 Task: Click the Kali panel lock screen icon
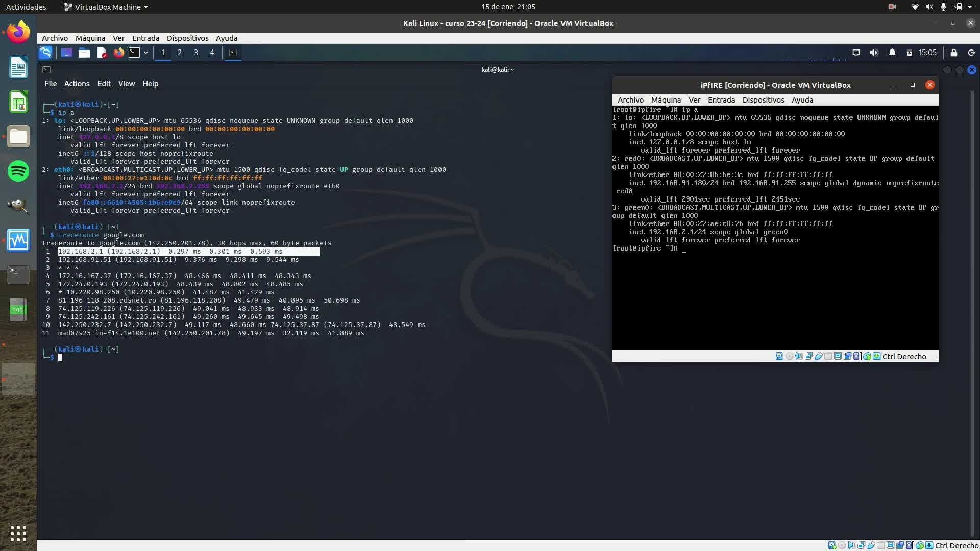click(x=953, y=53)
